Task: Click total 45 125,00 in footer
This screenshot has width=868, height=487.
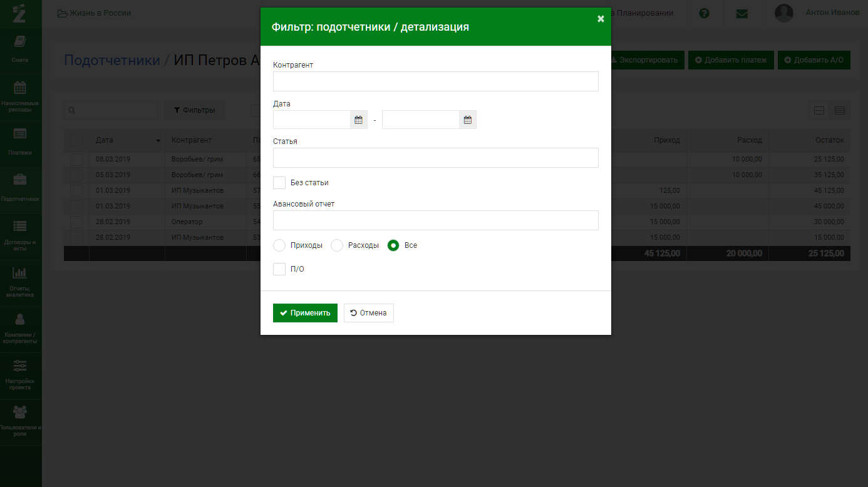Action: (662, 254)
